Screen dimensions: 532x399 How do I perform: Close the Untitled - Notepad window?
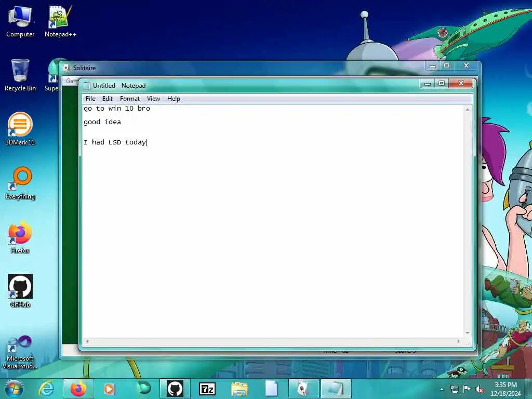461,83
